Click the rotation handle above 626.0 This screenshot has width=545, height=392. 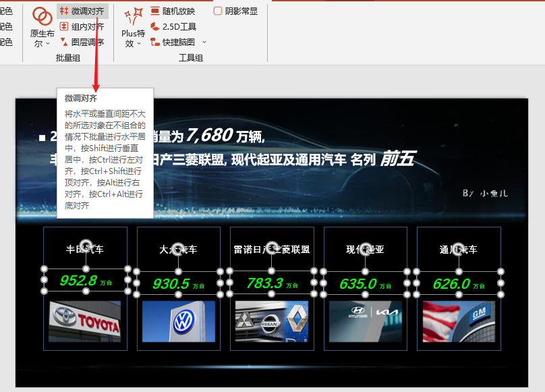[459, 249]
